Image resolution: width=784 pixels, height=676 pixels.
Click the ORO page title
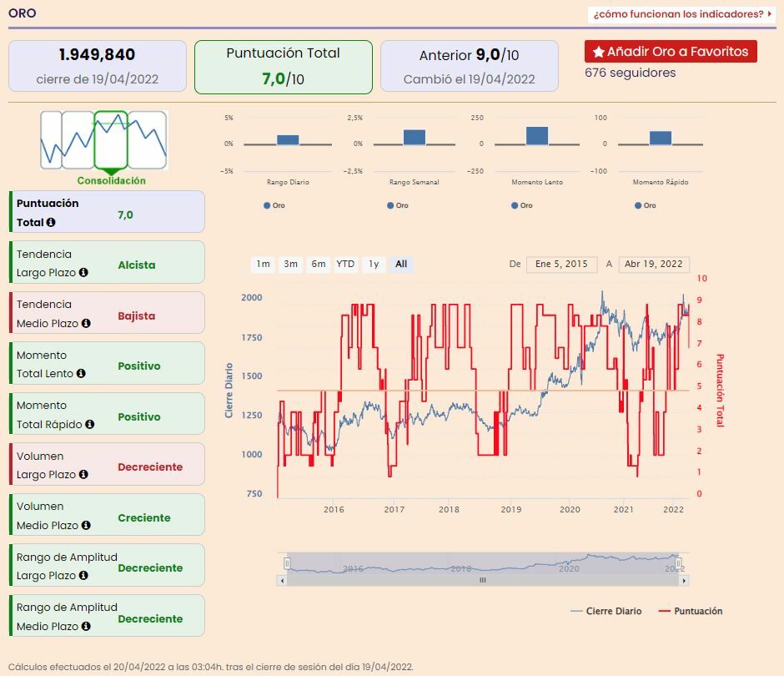(x=23, y=13)
